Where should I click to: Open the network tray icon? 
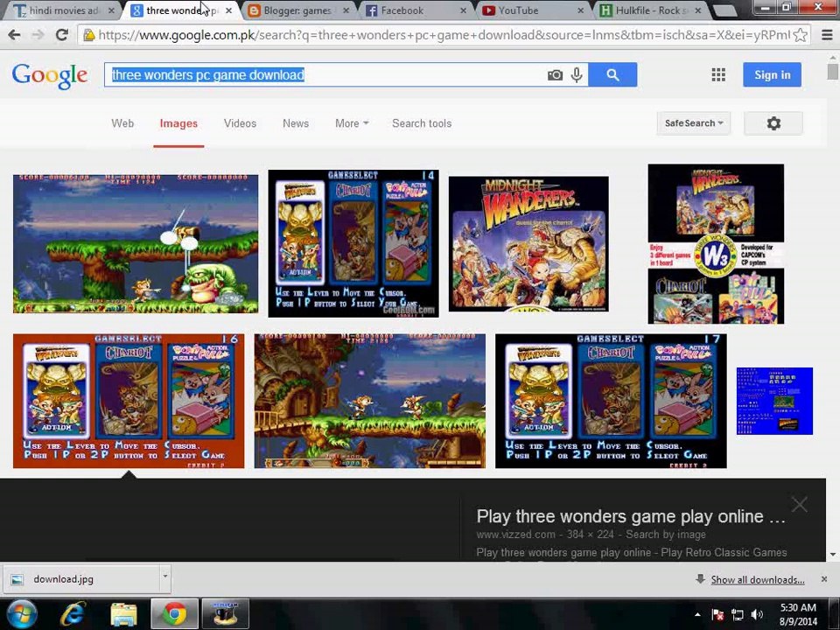(738, 614)
